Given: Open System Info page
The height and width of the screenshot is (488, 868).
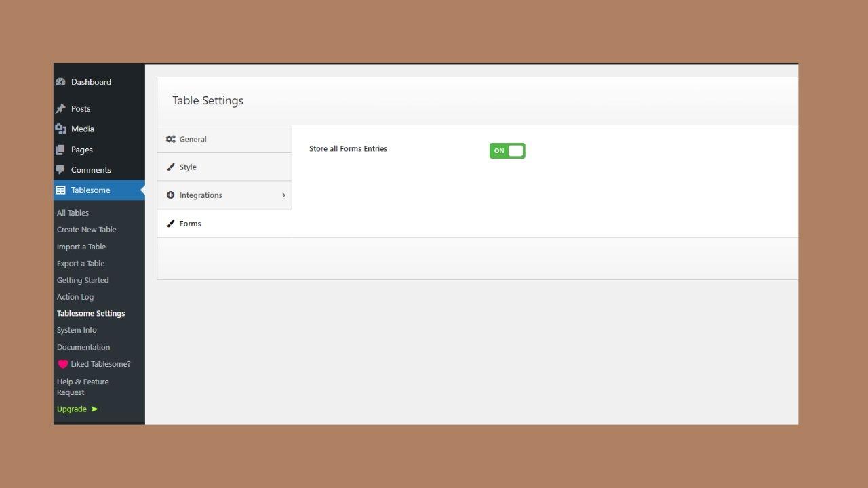Looking at the screenshot, I should click(77, 330).
